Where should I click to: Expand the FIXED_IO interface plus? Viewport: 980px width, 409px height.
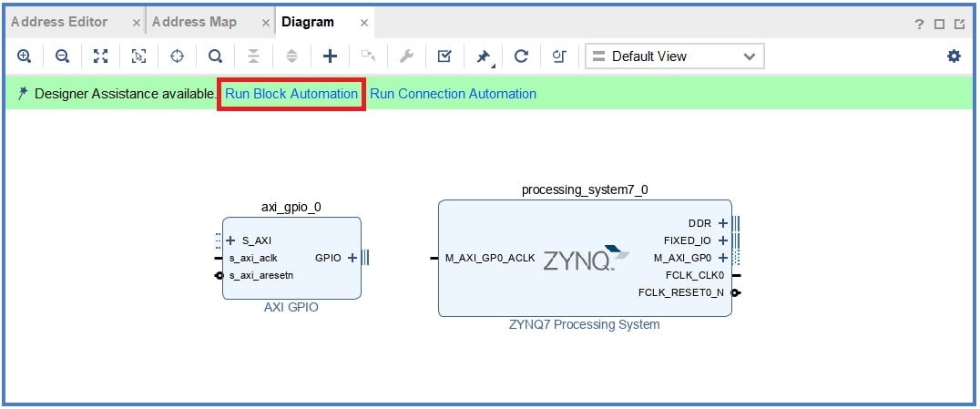point(722,240)
